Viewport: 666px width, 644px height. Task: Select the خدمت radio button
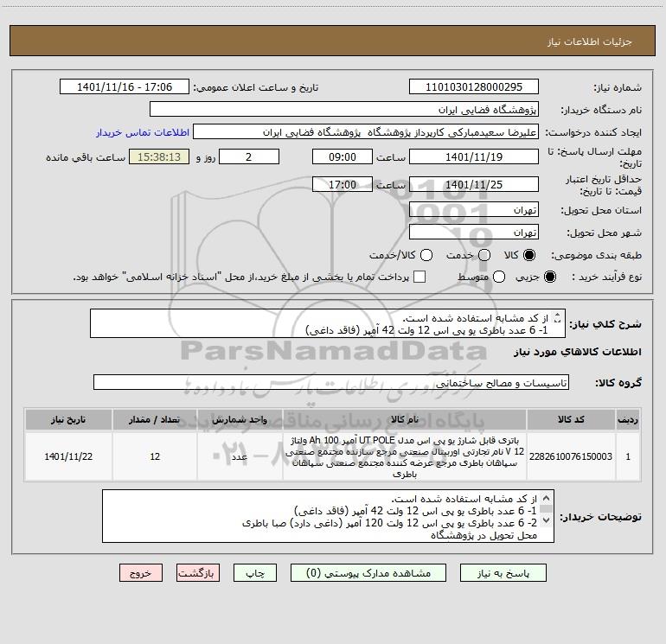(484, 255)
